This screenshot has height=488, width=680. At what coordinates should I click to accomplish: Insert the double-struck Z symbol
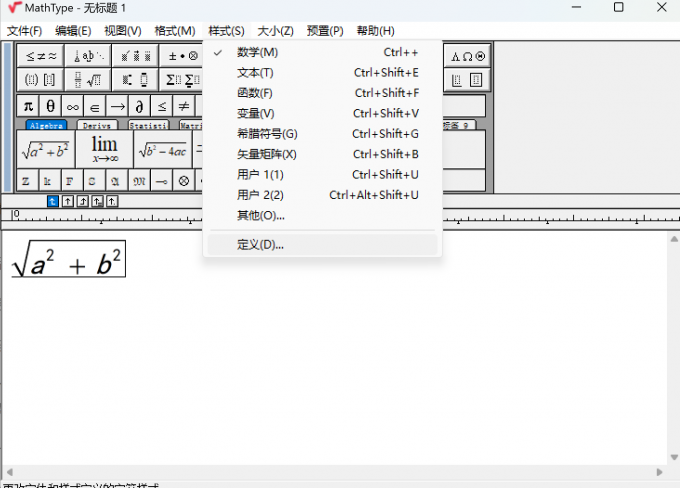coord(26,181)
